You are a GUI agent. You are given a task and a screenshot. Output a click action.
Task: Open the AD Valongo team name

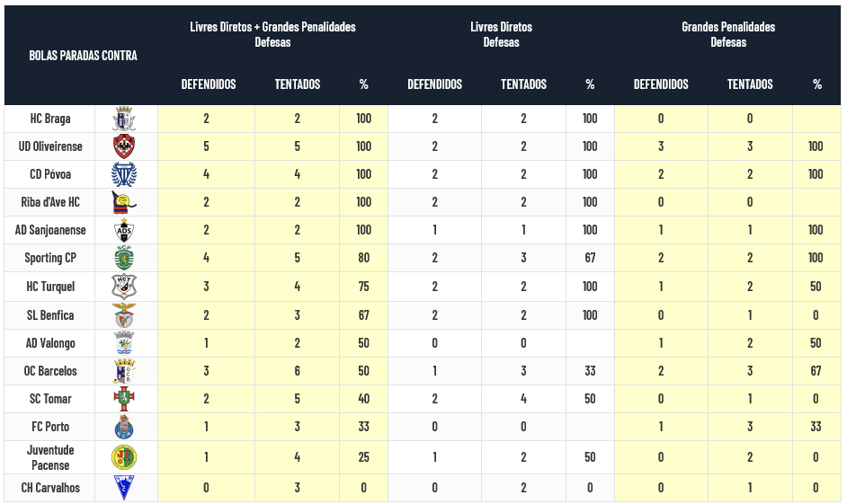point(49,343)
